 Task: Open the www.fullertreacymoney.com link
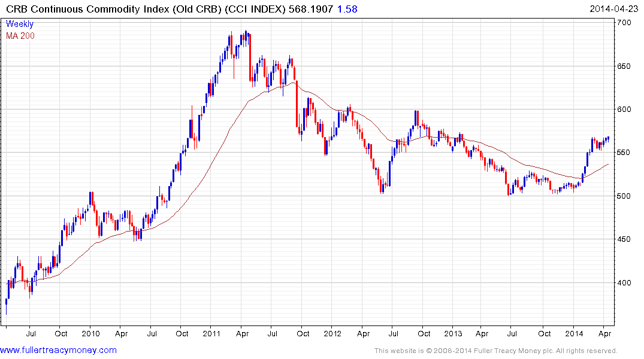click(58, 351)
